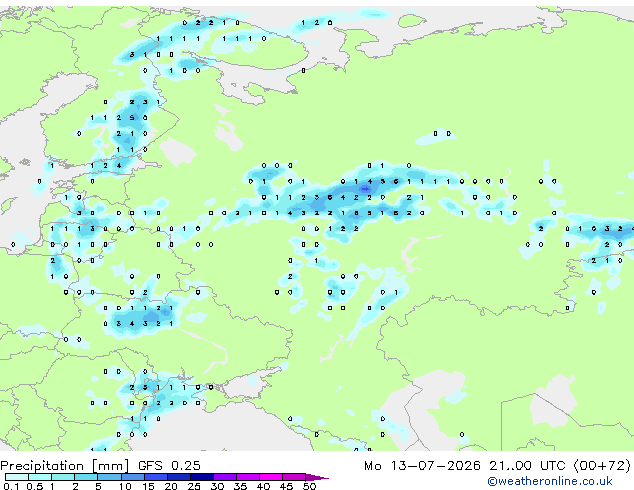The width and height of the screenshot is (634, 490).
Task: Select the 0.1–0.5 mm legend swatch
Action: pyautogui.click(x=17, y=477)
